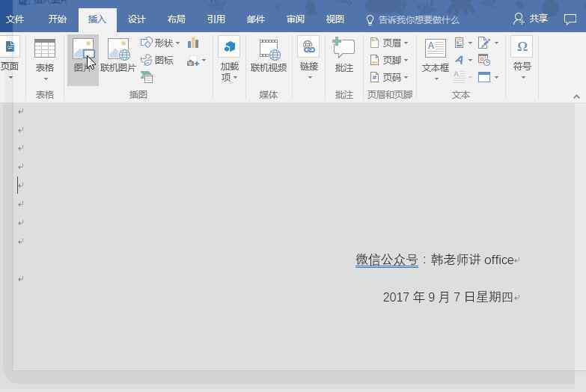
Task: Click the 加载项 add-ins icon
Action: (229, 47)
